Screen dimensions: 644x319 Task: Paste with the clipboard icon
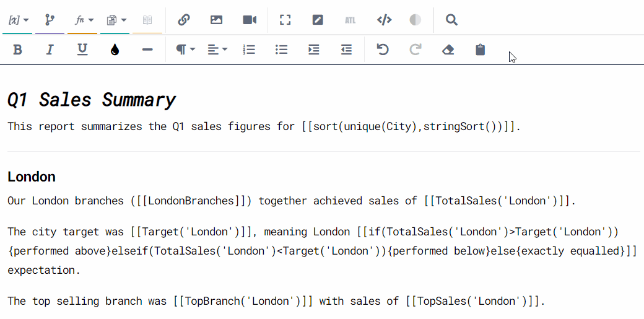(x=480, y=50)
